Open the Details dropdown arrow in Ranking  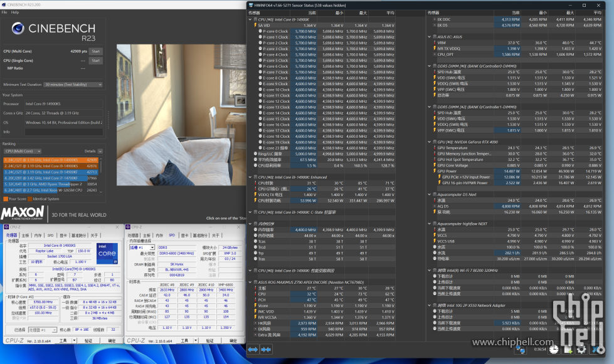pyautogui.click(x=100, y=152)
